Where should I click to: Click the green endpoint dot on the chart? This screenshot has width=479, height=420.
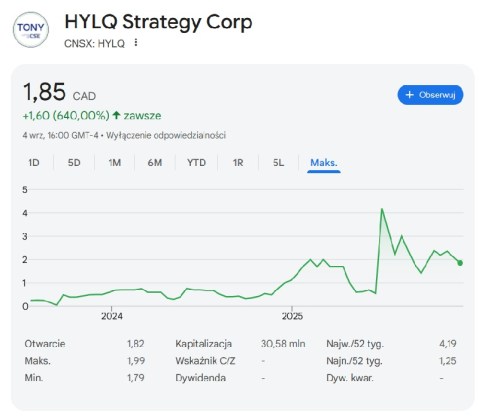pyautogui.click(x=460, y=263)
